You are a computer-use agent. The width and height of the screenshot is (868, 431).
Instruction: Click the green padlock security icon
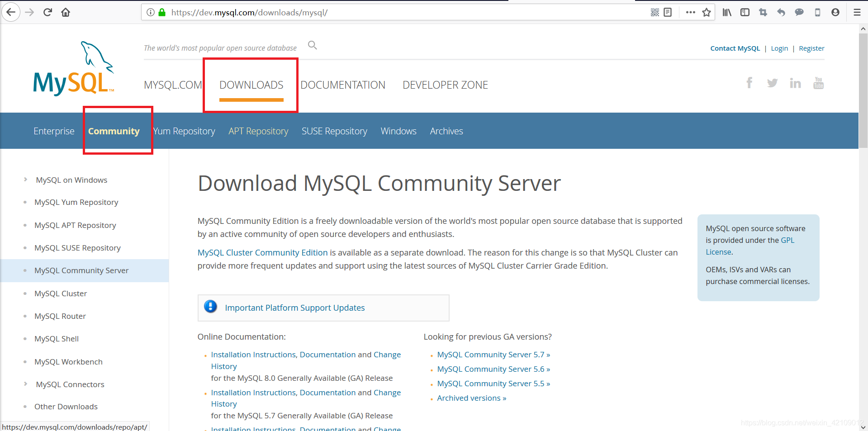162,12
